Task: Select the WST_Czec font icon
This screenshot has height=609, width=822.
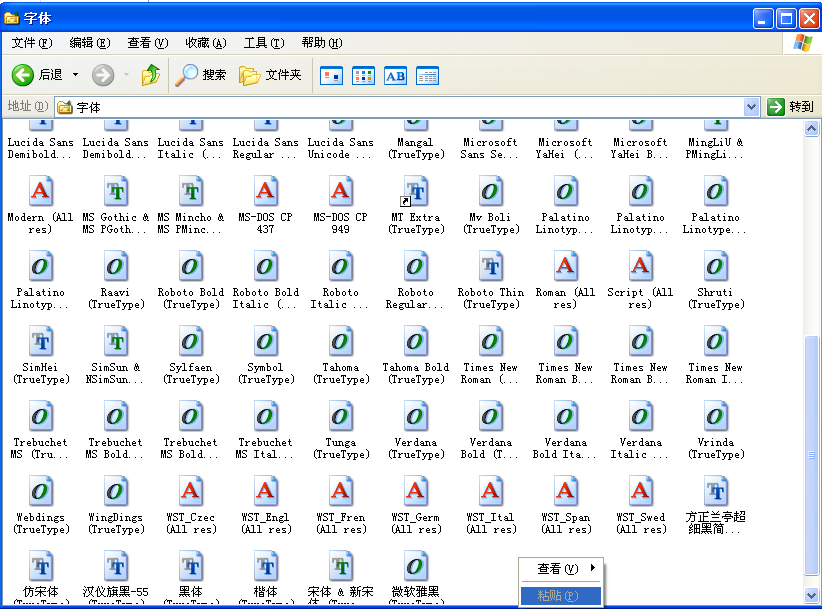Action: click(x=190, y=492)
